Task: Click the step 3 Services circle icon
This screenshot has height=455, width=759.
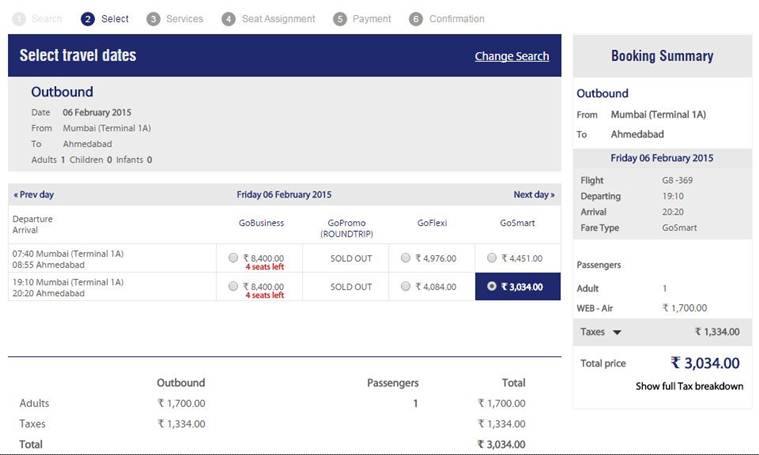Action: [x=153, y=19]
